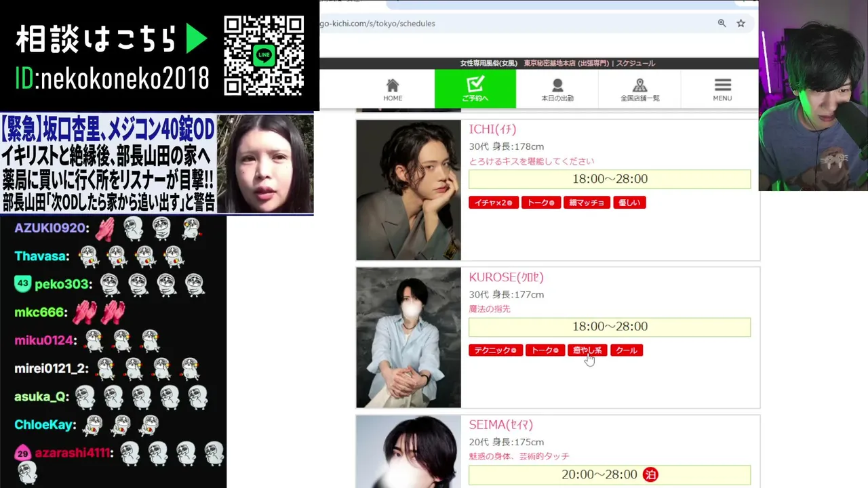Click the streamer webcam feed
This screenshot has width=868, height=488.
pyautogui.click(x=813, y=96)
